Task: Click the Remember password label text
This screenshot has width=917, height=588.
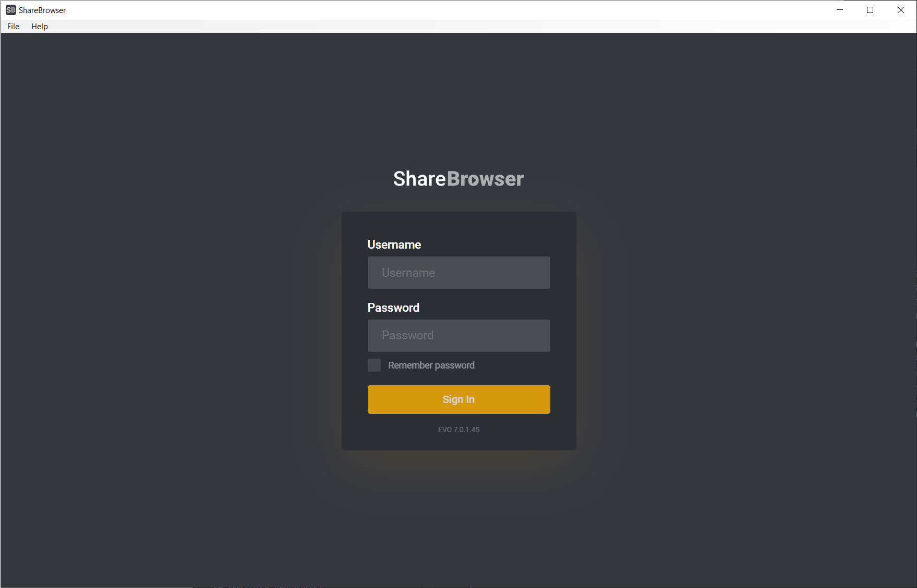Action: coord(431,365)
